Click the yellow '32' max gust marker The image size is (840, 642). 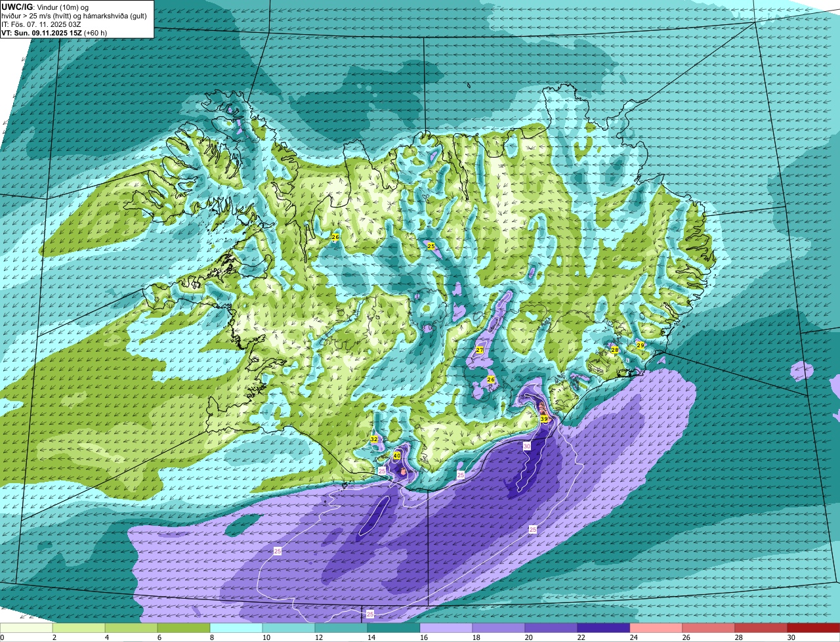374,439
